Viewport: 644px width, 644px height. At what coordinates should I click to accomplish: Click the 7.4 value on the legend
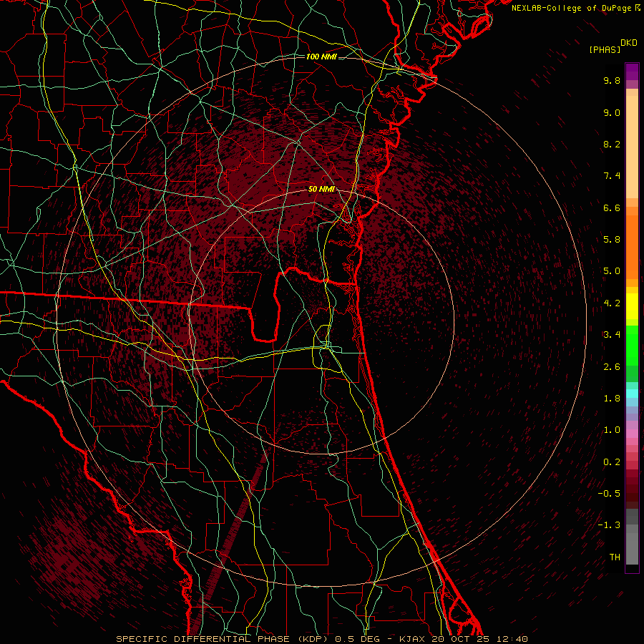(612, 176)
